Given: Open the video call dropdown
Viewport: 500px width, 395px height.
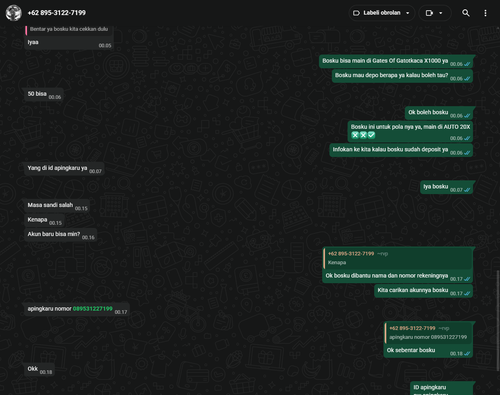Looking at the screenshot, I should (441, 13).
